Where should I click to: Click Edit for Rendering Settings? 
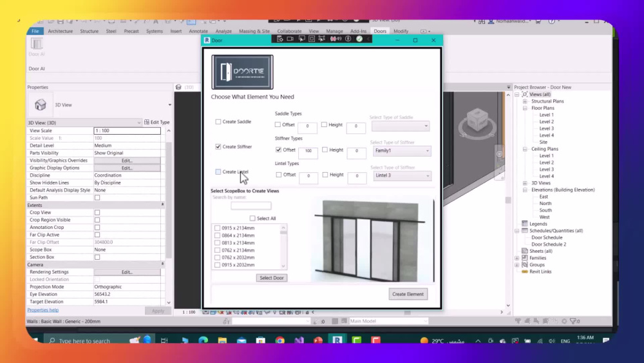coord(127,272)
